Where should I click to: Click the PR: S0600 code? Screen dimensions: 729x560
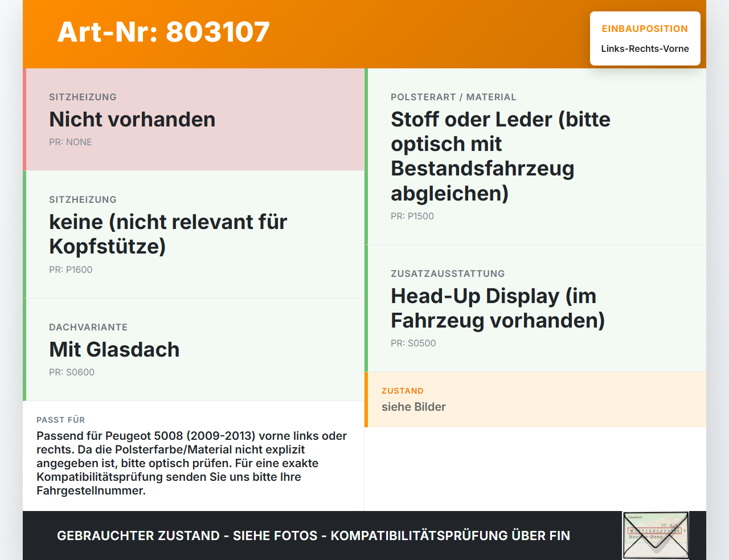[x=72, y=372]
